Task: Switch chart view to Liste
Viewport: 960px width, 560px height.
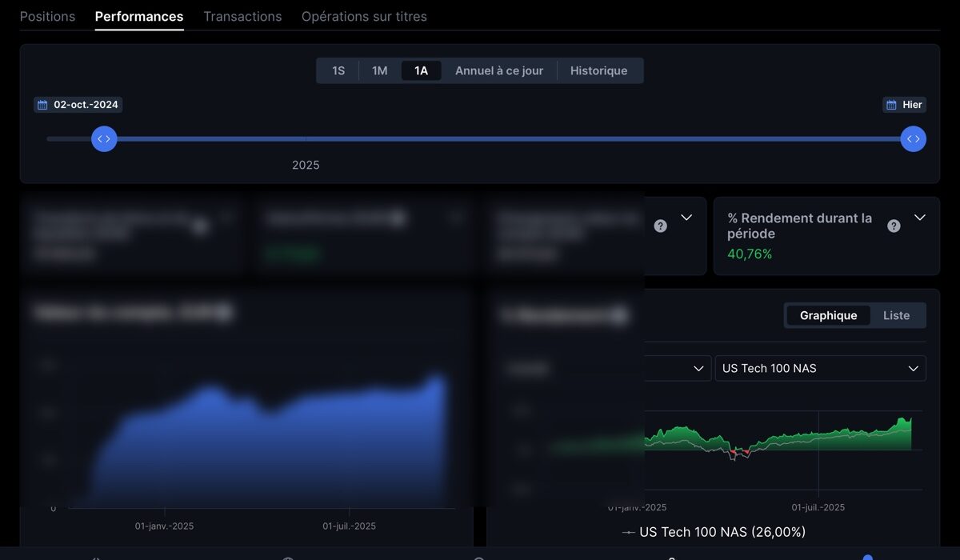Action: pos(896,315)
